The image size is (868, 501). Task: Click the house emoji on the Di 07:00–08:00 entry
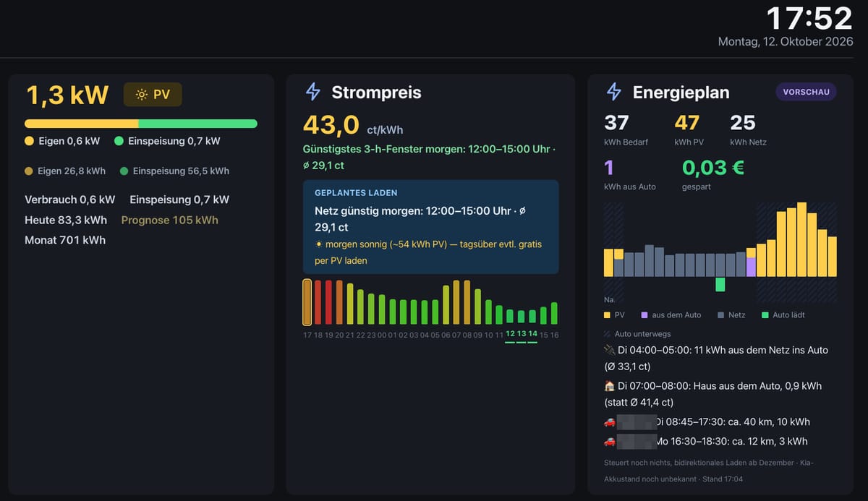pyautogui.click(x=609, y=386)
